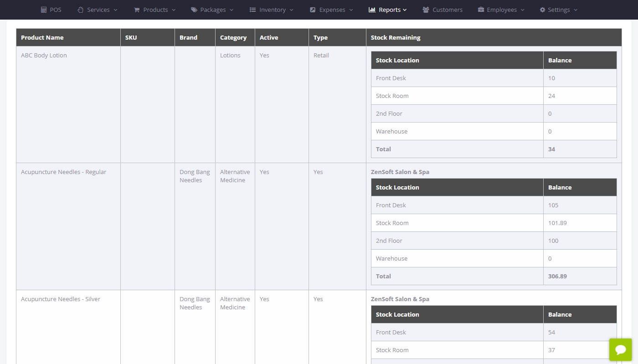Viewport: 638px width, 364px height.
Task: Click the Customers people icon
Action: (x=426, y=10)
